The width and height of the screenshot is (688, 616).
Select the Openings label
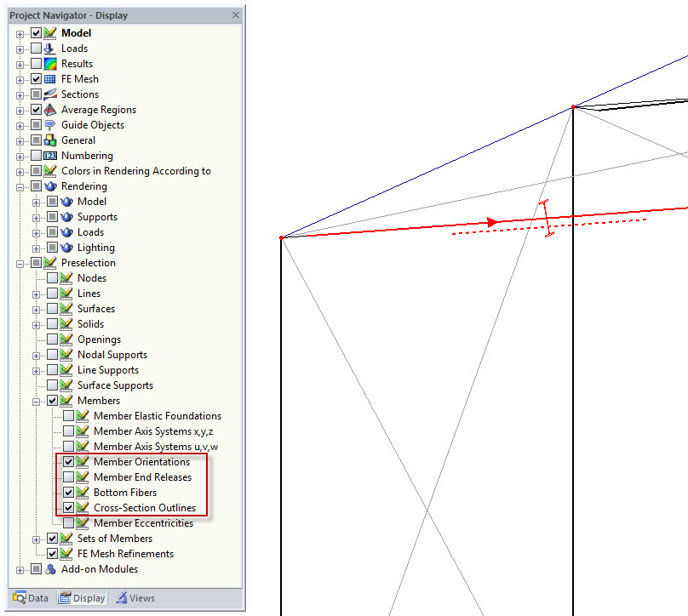[x=99, y=339]
